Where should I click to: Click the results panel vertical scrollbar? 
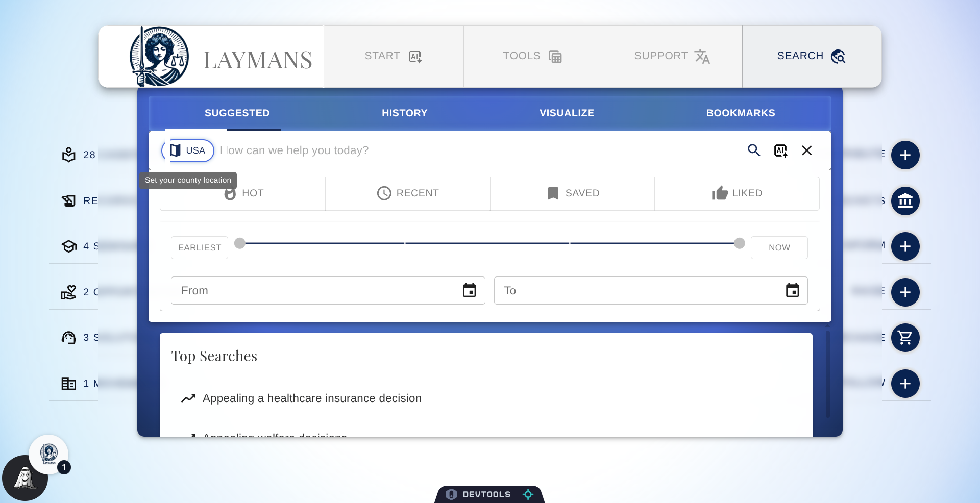[828, 374]
